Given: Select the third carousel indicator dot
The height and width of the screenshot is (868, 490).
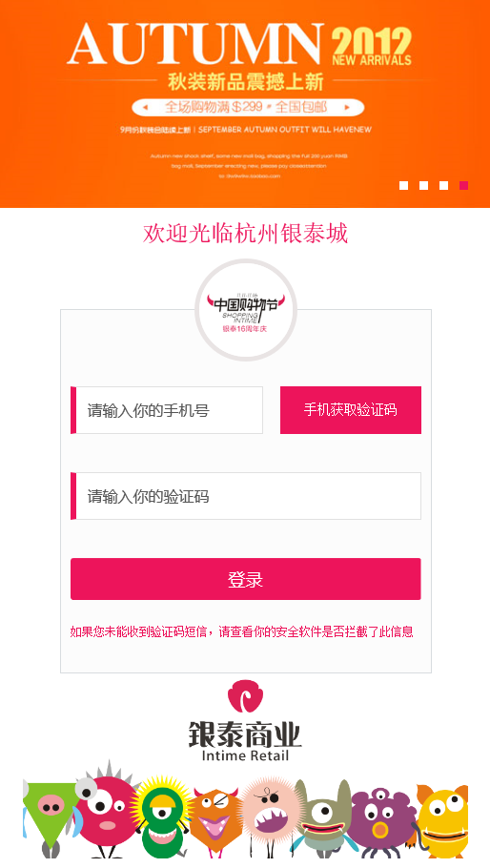Looking at the screenshot, I should [x=443, y=185].
